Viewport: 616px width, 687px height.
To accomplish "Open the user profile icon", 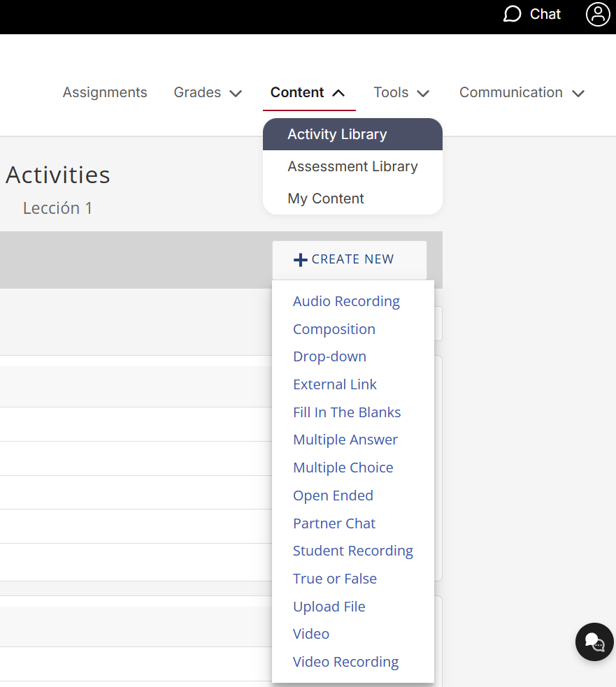I will click(x=598, y=14).
